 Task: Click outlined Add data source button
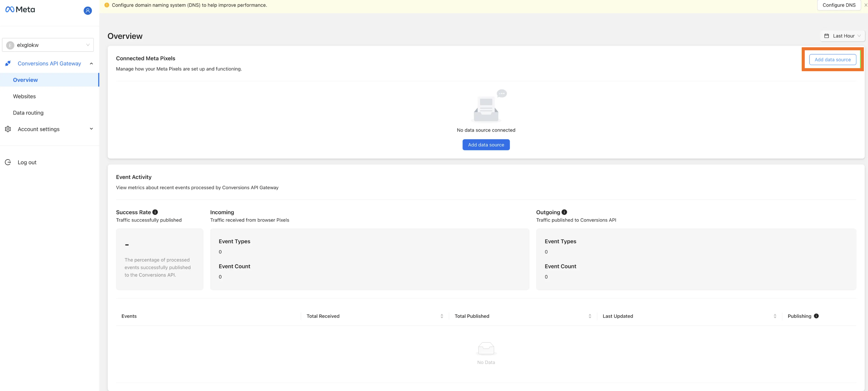(x=832, y=60)
